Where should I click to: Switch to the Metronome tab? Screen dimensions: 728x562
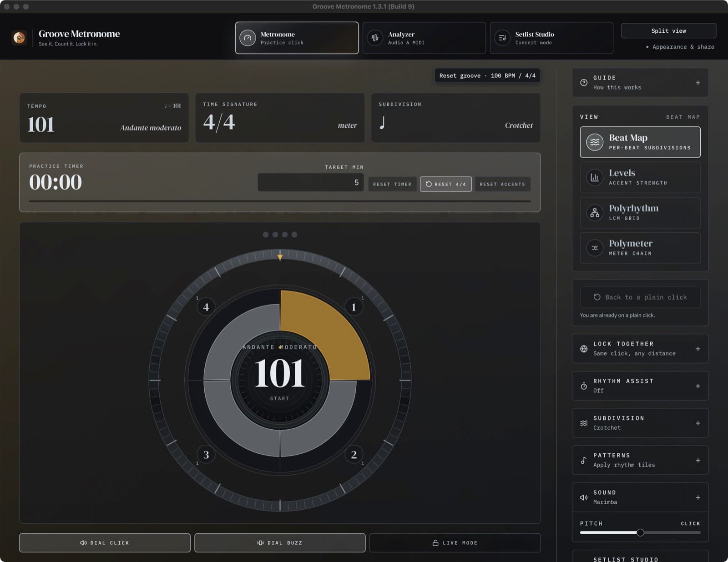pos(297,38)
